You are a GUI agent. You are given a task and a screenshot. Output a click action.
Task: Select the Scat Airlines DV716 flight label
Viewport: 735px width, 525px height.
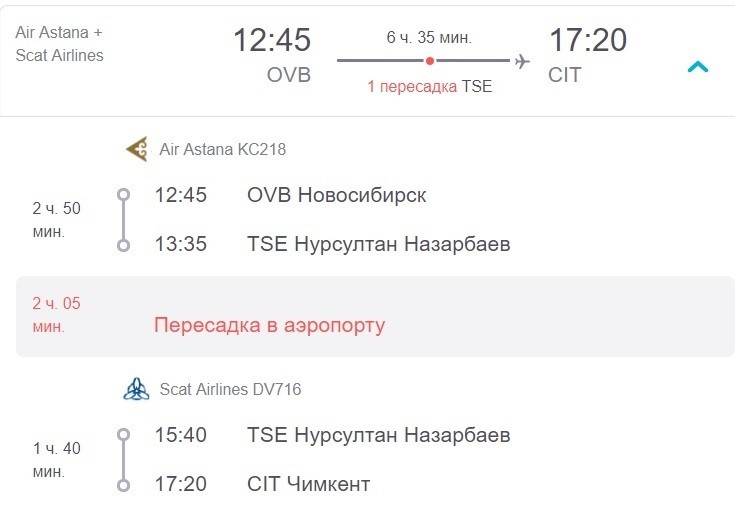coord(230,389)
